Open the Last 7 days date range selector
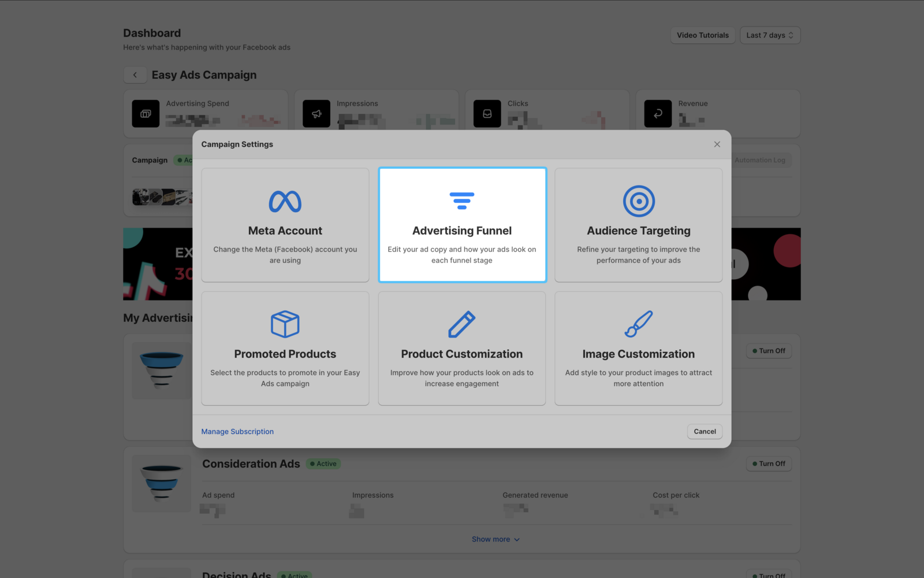 (769, 35)
